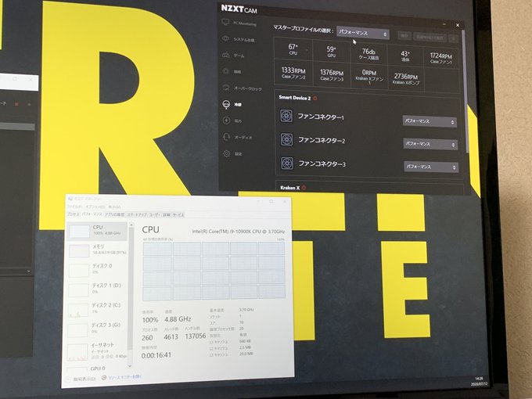This screenshot has height=399, width=532.
Task: Click the Task Manager sidebar scroll-up arrow
Action: coord(131,225)
